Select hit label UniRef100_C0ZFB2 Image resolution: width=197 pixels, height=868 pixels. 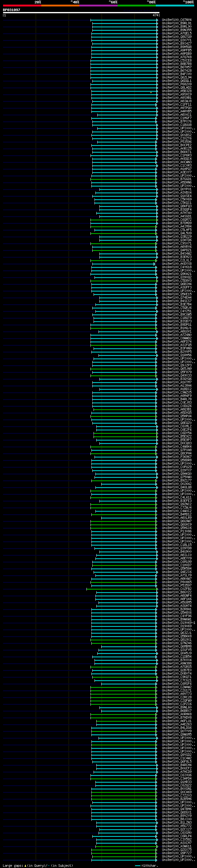pos(177,589)
